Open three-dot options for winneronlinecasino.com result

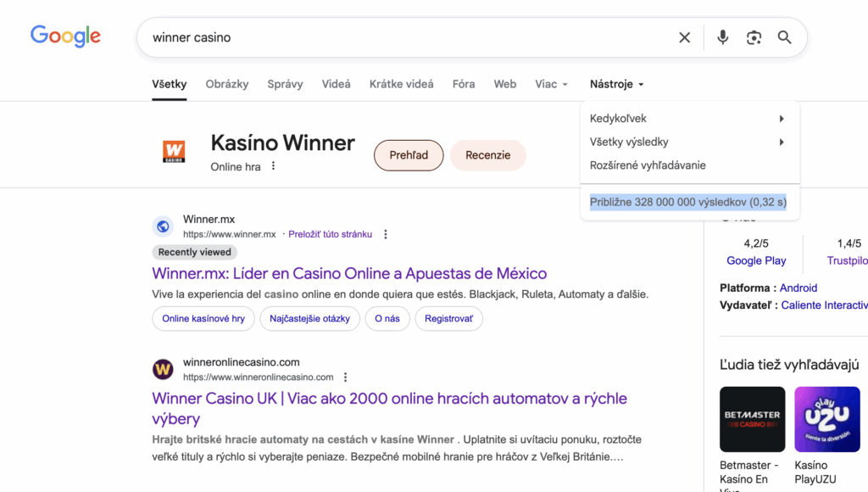345,377
